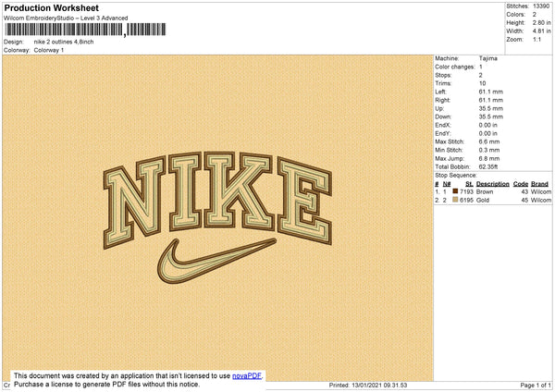The height and width of the screenshot is (392, 555).
Task: Click the 'Brand' column header
Action: pos(540,184)
